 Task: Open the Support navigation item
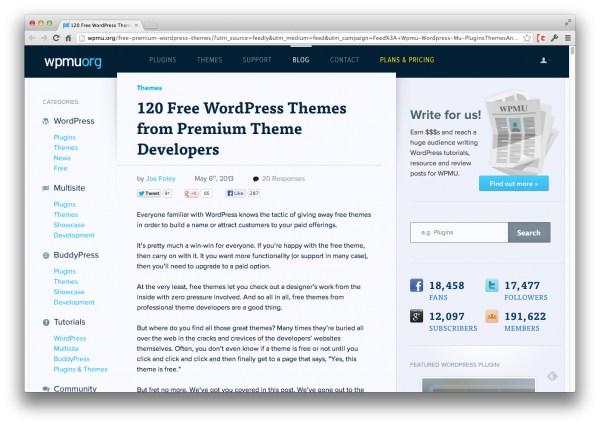pyautogui.click(x=257, y=60)
